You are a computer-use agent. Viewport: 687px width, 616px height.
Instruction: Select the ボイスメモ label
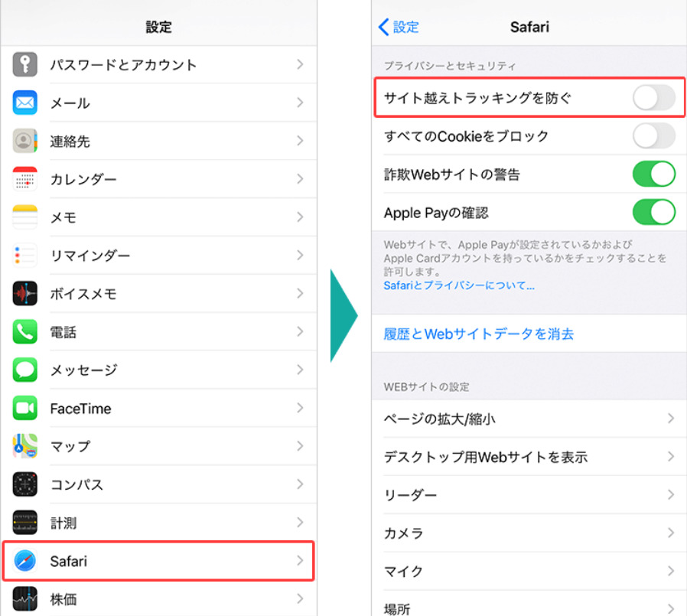click(83, 294)
